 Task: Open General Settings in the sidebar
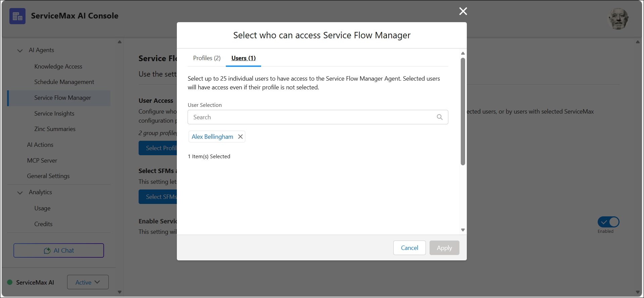click(x=48, y=176)
